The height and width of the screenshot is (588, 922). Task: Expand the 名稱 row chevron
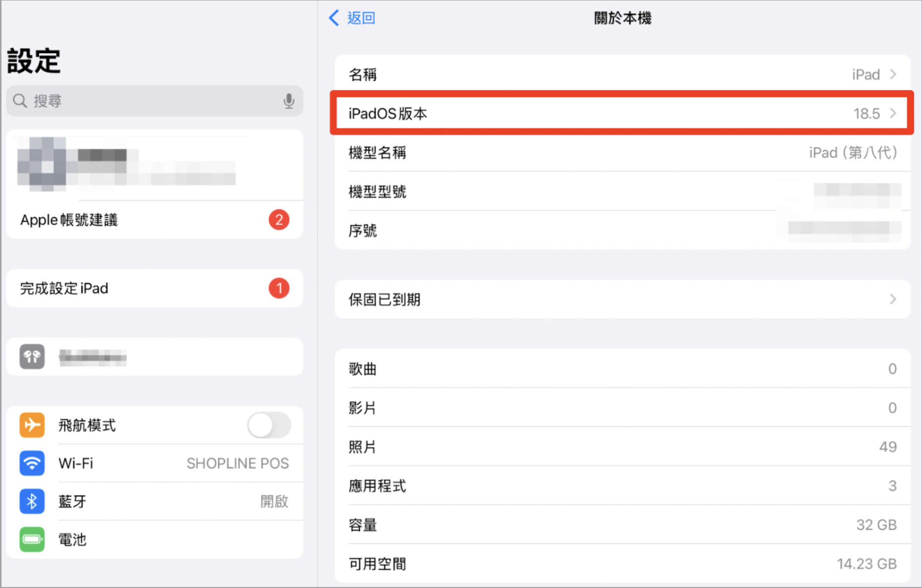893,74
